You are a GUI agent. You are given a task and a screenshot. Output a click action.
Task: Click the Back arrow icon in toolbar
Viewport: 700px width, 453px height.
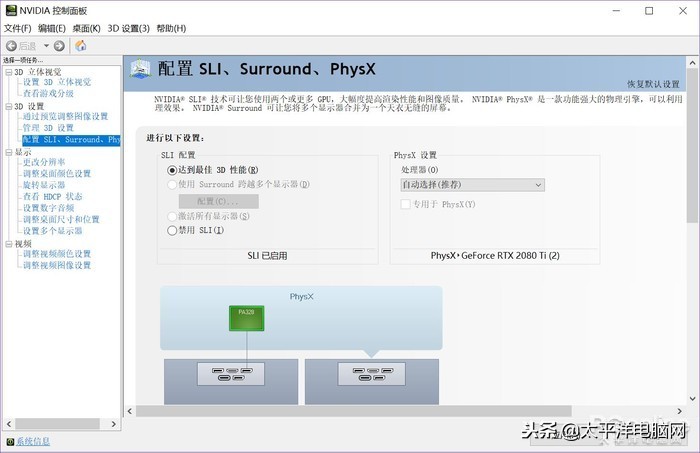point(11,45)
